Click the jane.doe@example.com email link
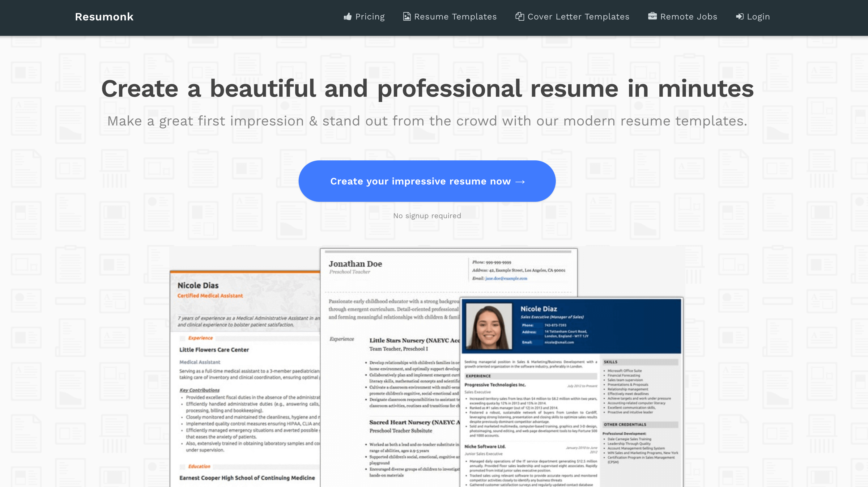The image size is (868, 487). 506,278
